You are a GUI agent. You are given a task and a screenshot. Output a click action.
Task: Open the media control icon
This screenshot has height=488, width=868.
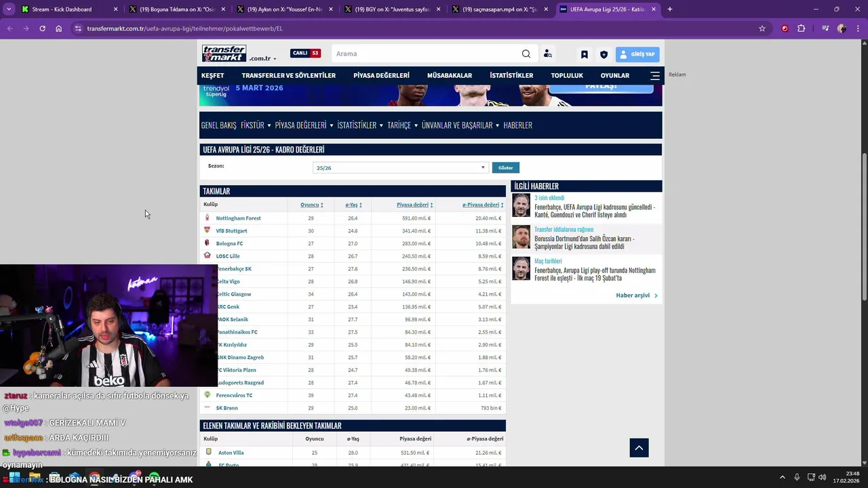click(x=825, y=28)
